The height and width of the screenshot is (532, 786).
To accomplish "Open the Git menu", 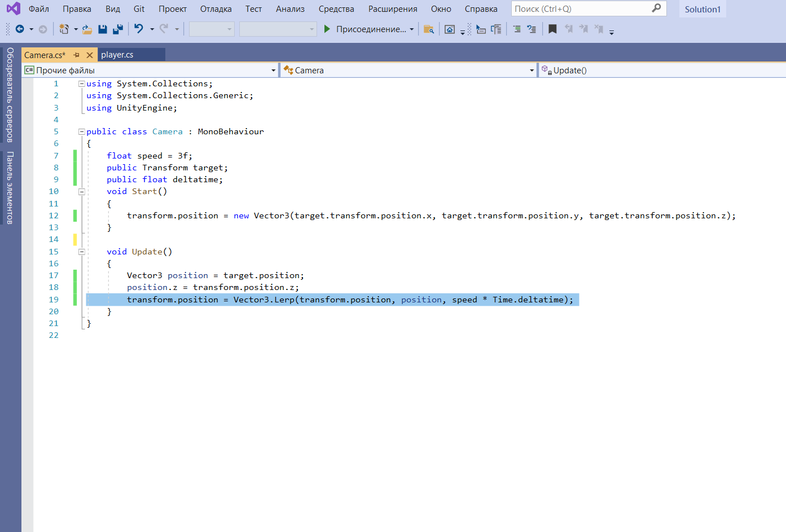I will [x=139, y=8].
